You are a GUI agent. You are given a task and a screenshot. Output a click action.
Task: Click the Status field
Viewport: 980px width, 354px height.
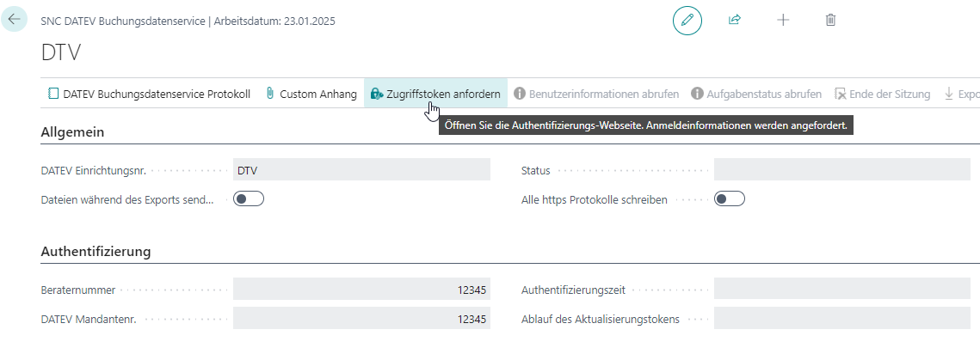[841, 170]
